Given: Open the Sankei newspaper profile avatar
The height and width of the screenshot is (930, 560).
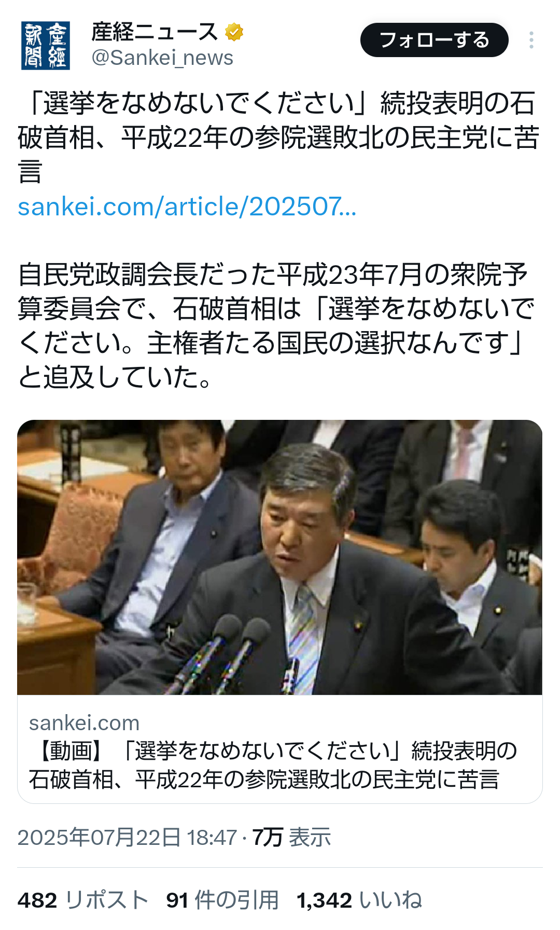Looking at the screenshot, I should pos(46,46).
